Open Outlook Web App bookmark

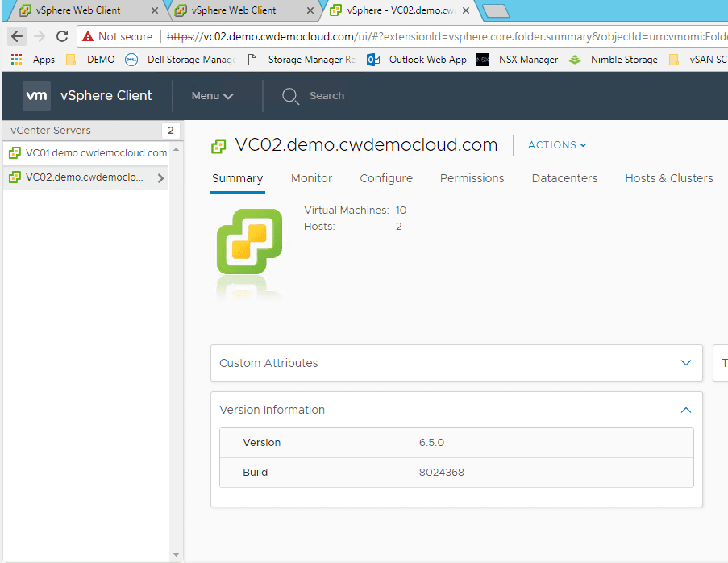click(x=417, y=60)
